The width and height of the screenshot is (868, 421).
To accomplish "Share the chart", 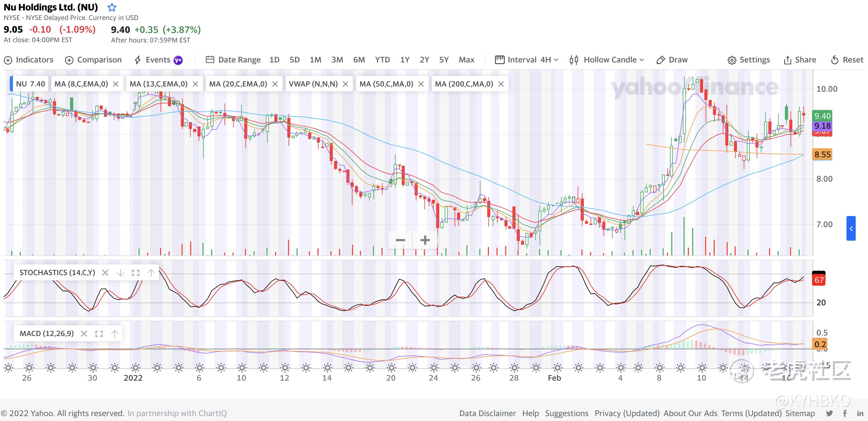I will [800, 60].
